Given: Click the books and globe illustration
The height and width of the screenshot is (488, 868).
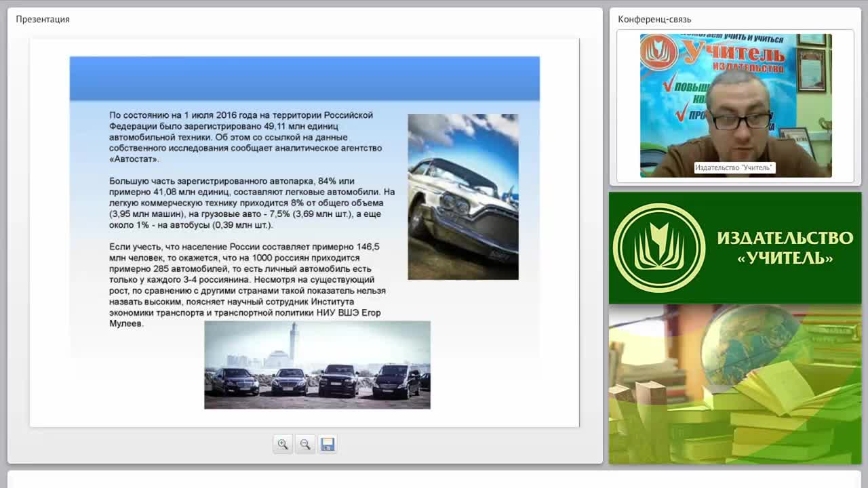Looking at the screenshot, I should click(x=735, y=384).
